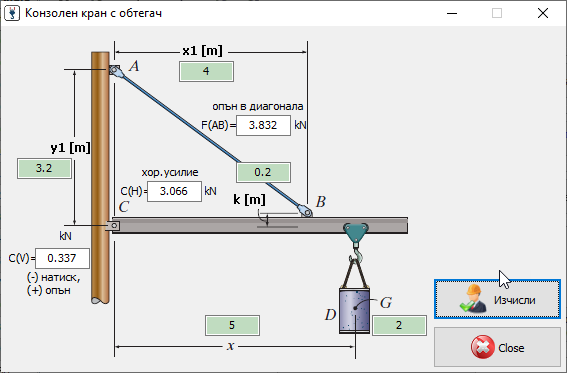Click the load G input field
567x373 pixels.
point(399,325)
